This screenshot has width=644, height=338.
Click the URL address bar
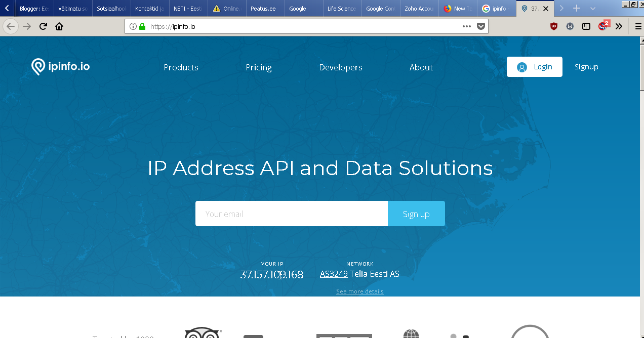coord(306,26)
